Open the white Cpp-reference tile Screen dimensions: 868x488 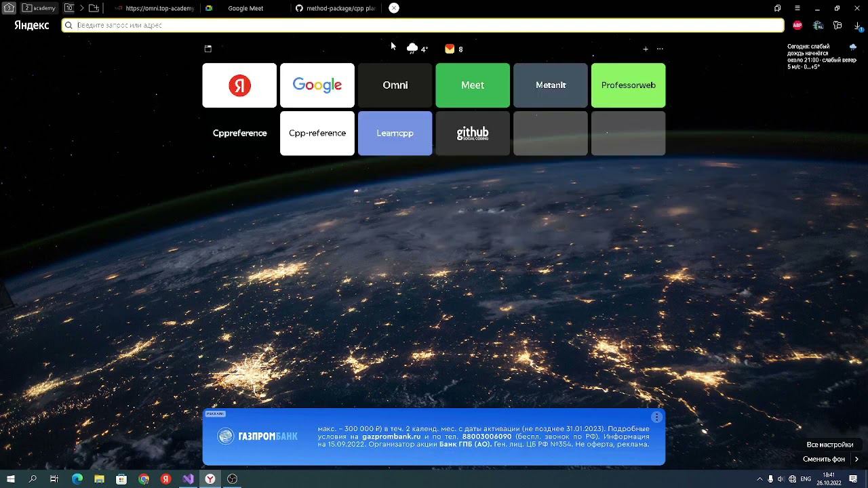click(317, 134)
